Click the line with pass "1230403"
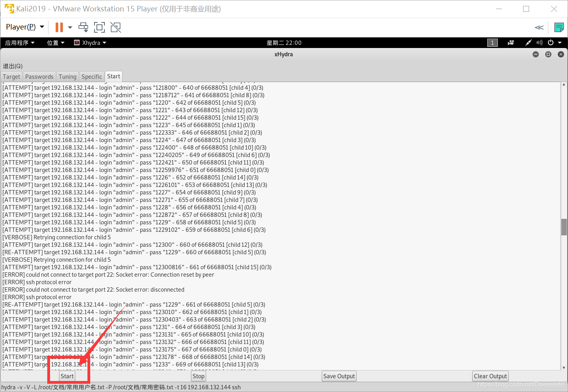 [x=134, y=320]
